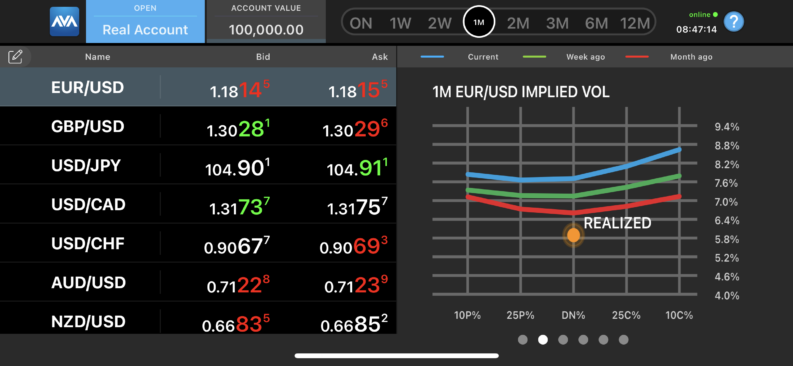Open the help question mark icon
Viewport: 793px width, 366px height.
click(734, 22)
